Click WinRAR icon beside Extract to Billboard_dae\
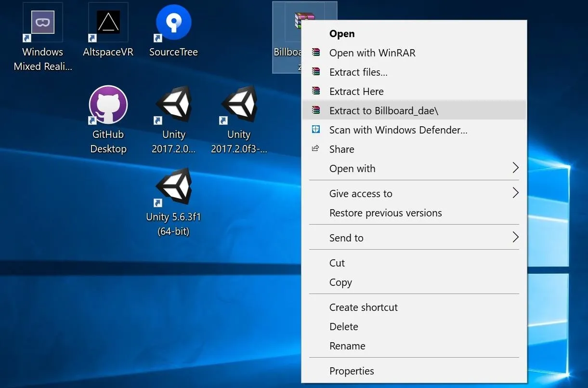The width and height of the screenshot is (588, 388). (316, 110)
